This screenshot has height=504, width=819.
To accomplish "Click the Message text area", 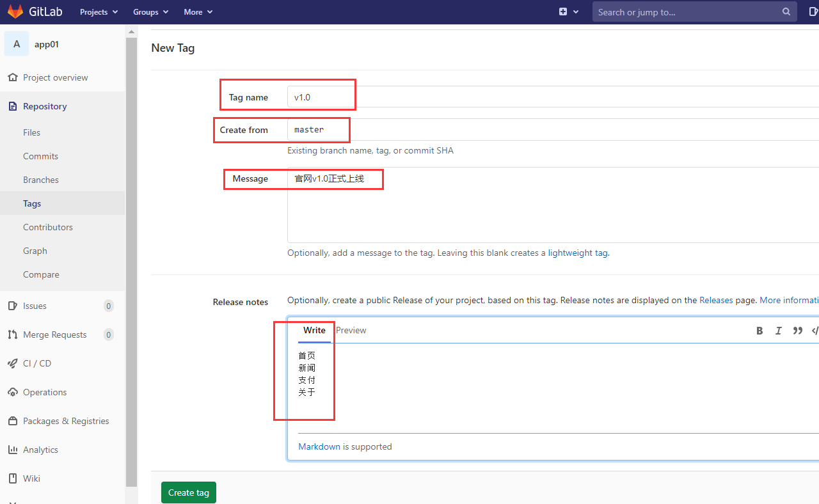I will (x=553, y=205).
